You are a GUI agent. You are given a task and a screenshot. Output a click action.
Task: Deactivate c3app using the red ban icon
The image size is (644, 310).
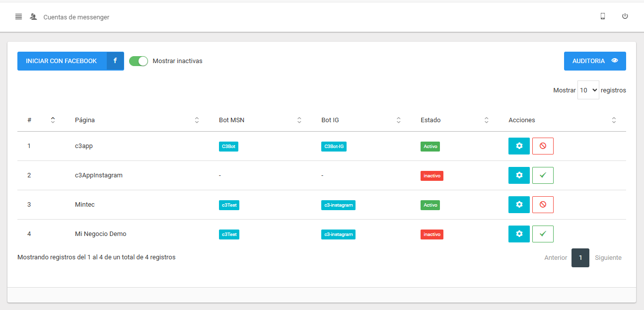(543, 146)
